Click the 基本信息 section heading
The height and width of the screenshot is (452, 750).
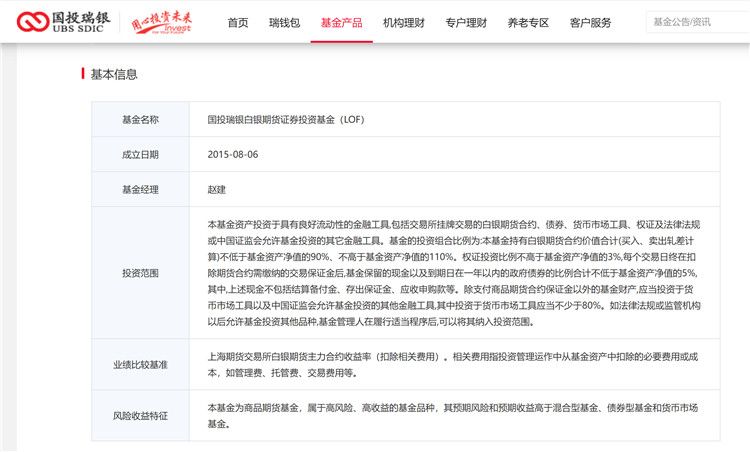coord(114,74)
